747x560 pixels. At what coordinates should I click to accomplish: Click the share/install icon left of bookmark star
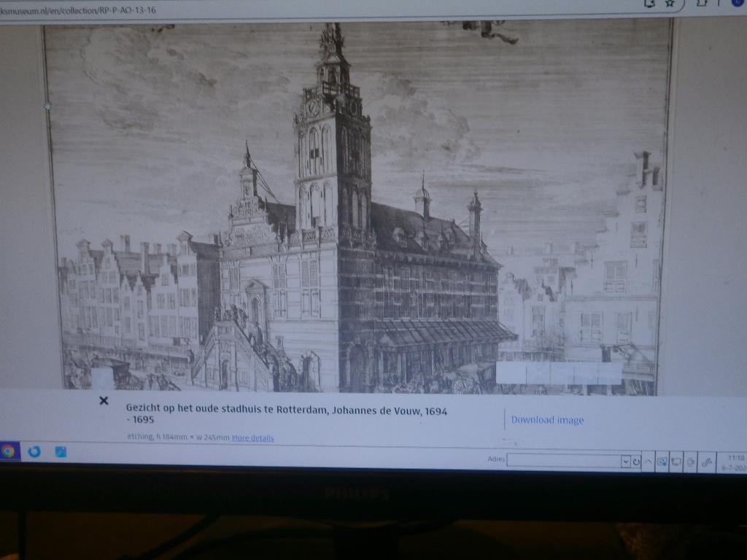coord(649,4)
